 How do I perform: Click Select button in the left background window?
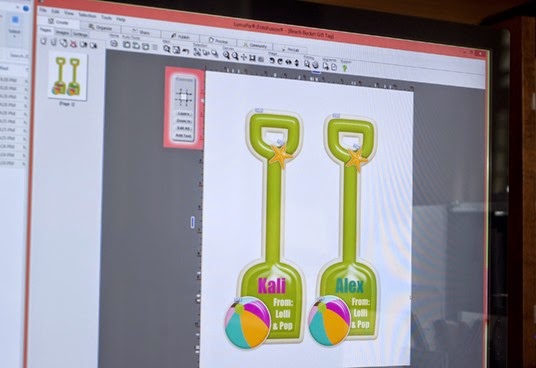(15, 25)
